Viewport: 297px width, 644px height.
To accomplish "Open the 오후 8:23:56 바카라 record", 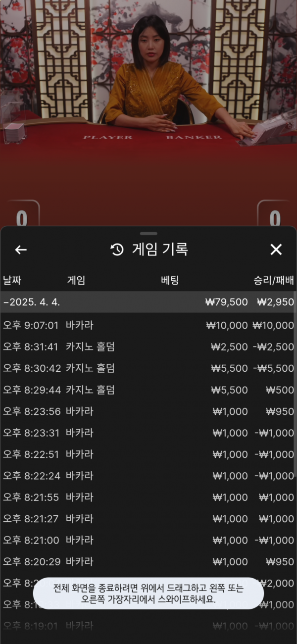I will [148, 411].
